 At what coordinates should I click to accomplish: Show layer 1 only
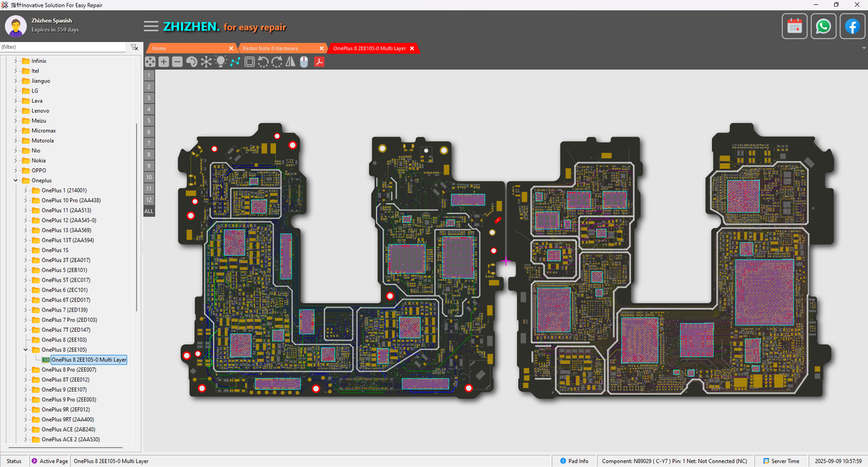149,75
